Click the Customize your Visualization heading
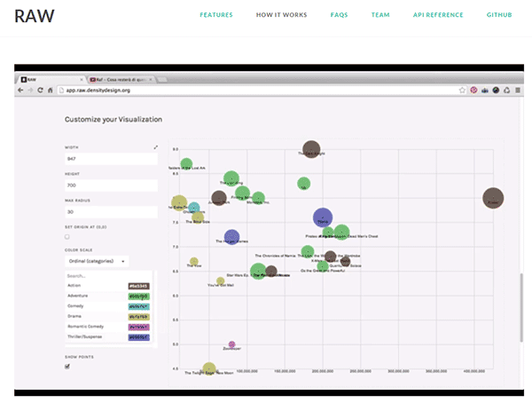Screen dimensions: 532x403 [x=113, y=119]
